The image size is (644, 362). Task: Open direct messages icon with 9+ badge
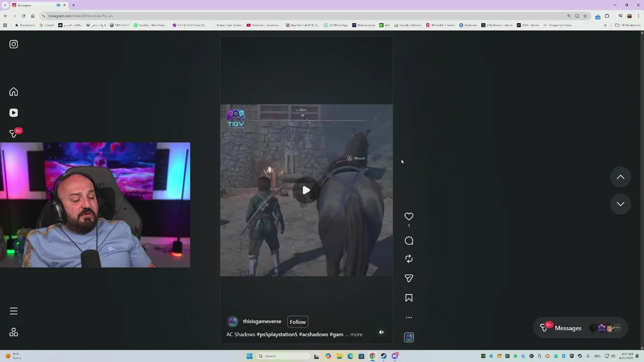[x=14, y=134]
